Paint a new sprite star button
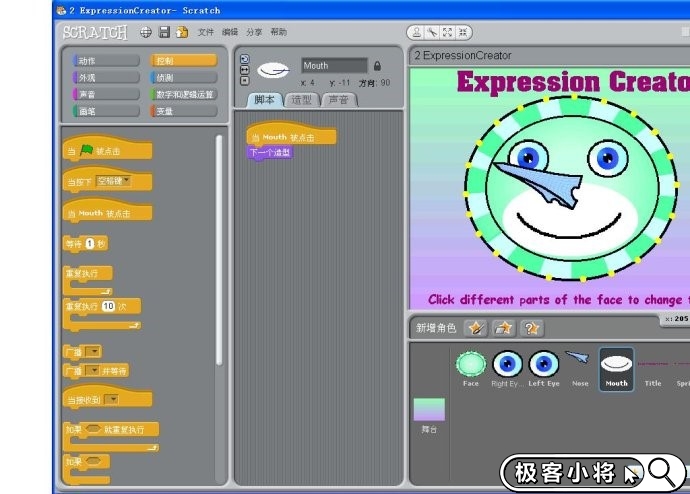690x494 pixels. pyautogui.click(x=476, y=328)
